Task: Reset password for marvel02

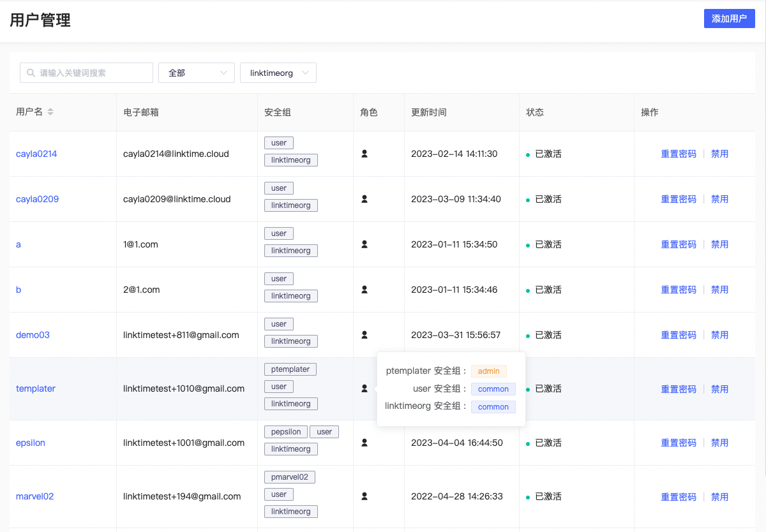Action: (679, 497)
